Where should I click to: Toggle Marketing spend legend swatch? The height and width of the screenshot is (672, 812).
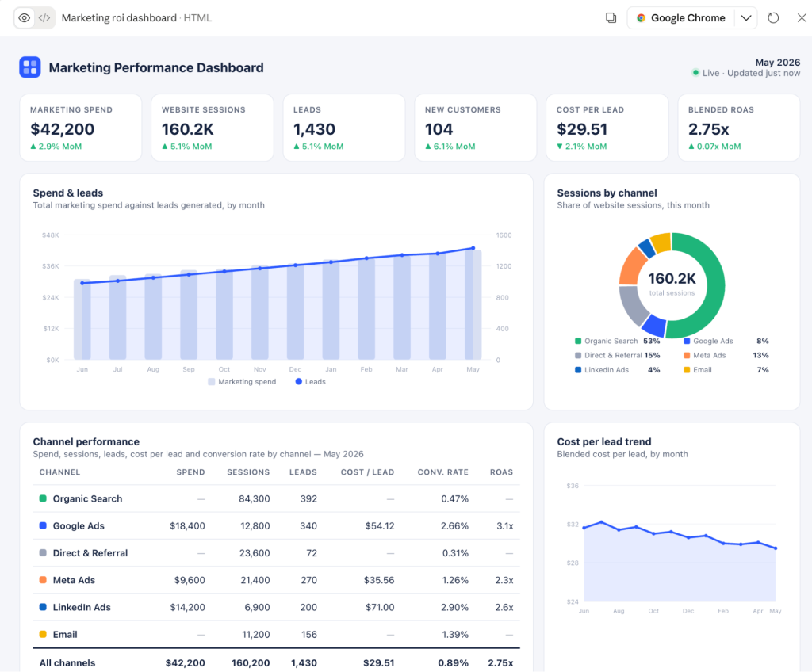coord(211,382)
